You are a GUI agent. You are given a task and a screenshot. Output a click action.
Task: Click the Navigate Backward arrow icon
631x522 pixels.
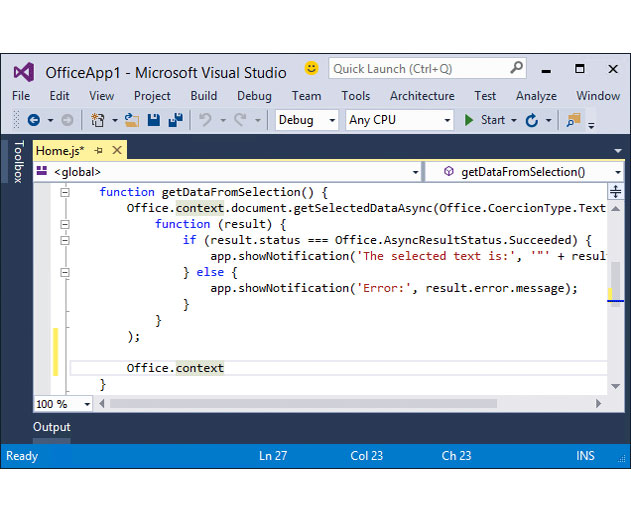point(34,120)
